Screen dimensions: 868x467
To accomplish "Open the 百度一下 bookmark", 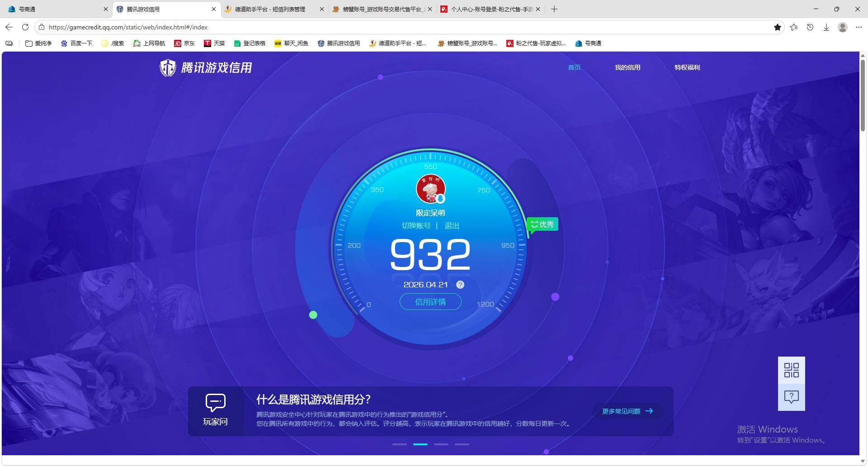I will click(76, 43).
